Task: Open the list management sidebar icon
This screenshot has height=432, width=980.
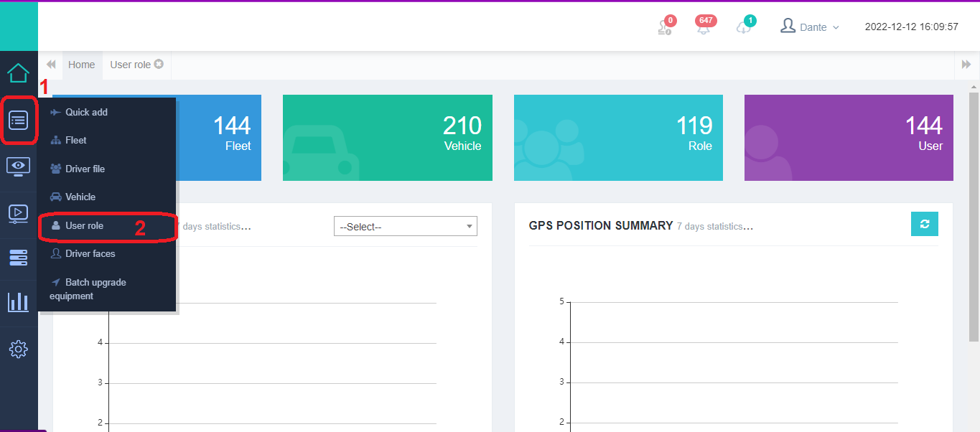Action: click(x=19, y=120)
